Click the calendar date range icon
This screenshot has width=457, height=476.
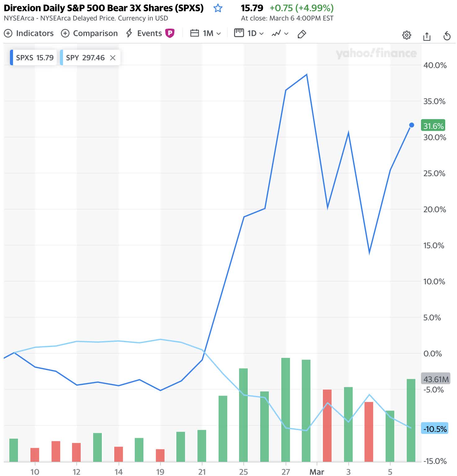pos(194,33)
